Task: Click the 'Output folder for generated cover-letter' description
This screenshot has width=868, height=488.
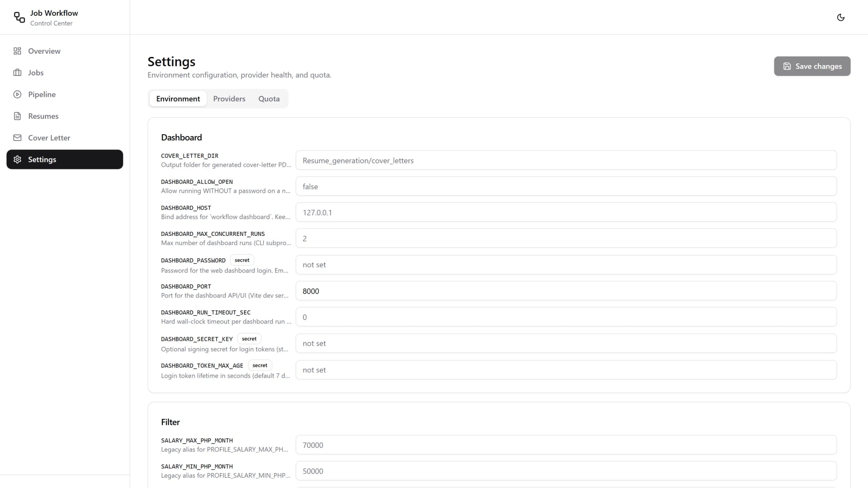Action: tap(226, 165)
